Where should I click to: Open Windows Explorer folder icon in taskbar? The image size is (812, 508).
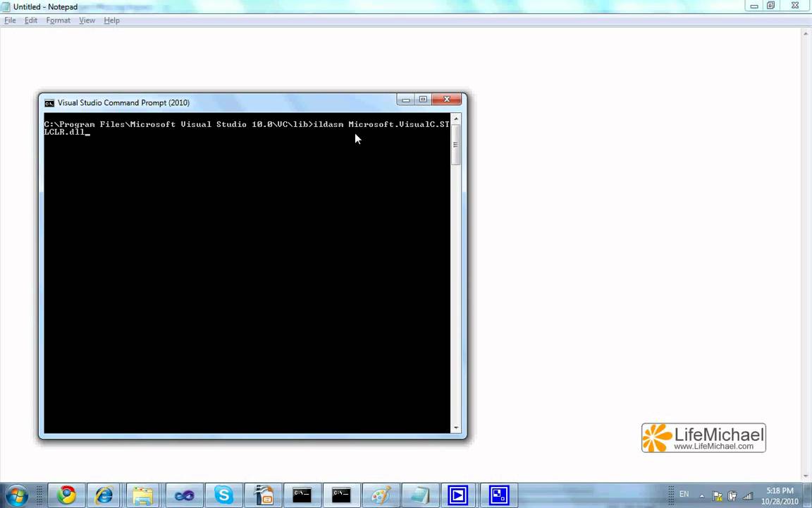(x=143, y=495)
